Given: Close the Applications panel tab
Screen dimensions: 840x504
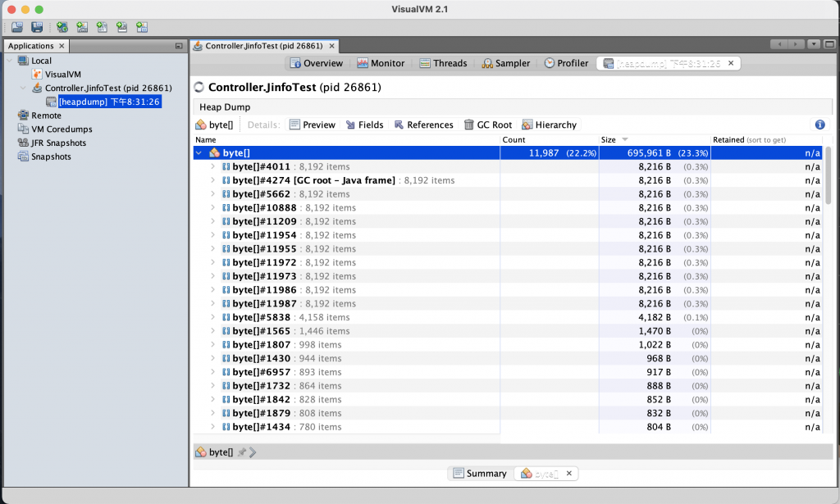Looking at the screenshot, I should pos(62,46).
